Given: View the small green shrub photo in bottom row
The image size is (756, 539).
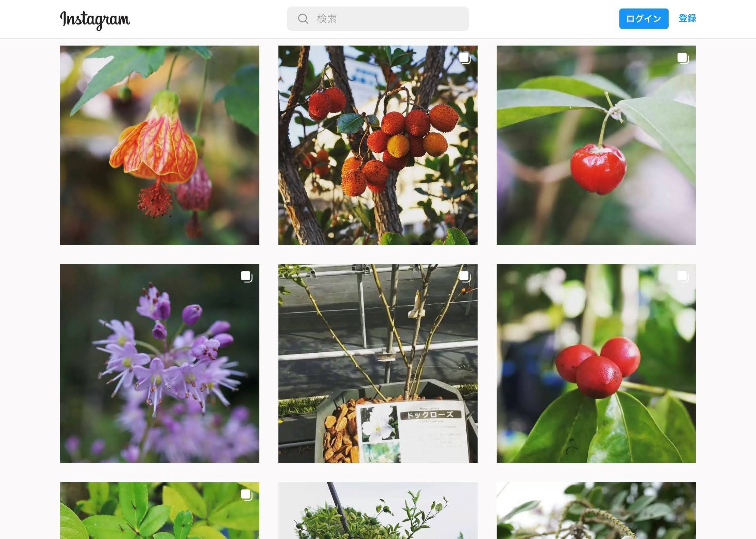Looking at the screenshot, I should [378, 510].
